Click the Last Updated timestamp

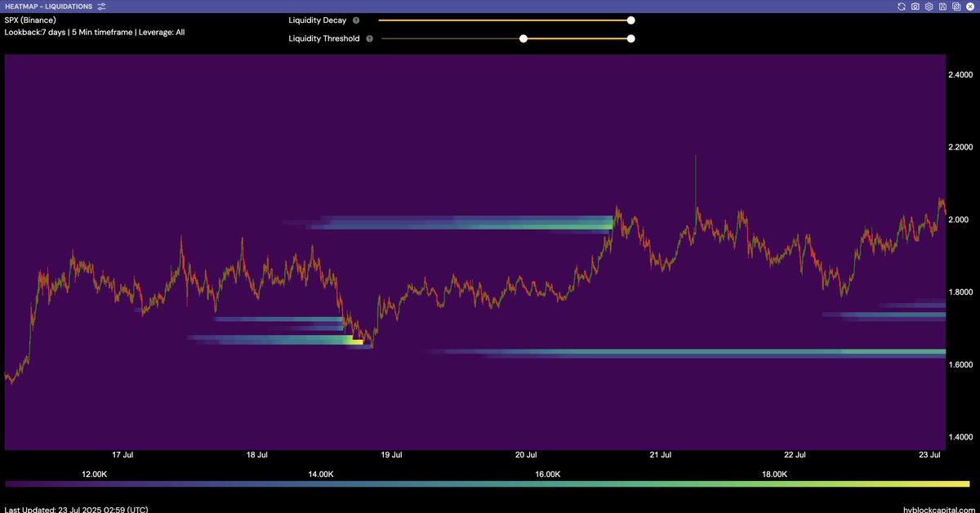coord(77,509)
